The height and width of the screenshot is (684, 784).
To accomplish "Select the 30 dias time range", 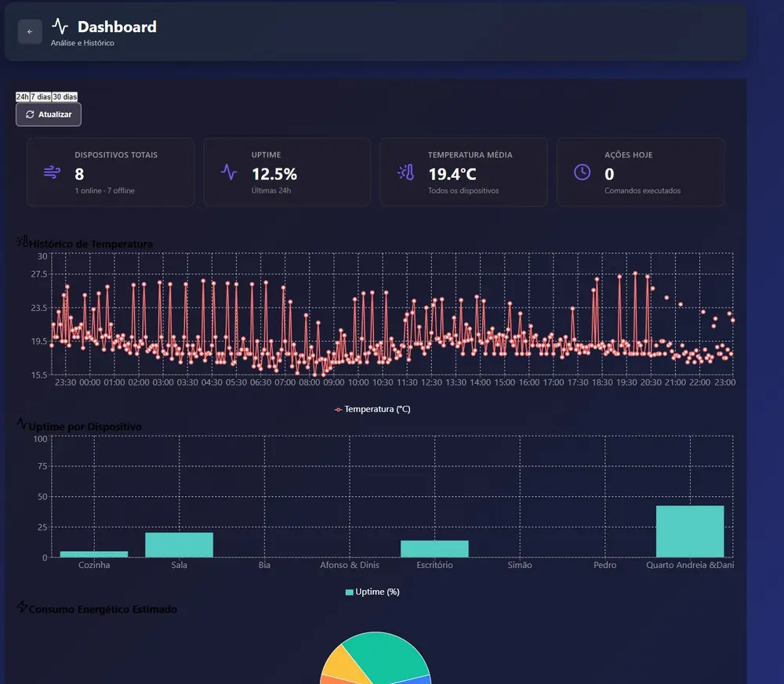I will (x=64, y=97).
